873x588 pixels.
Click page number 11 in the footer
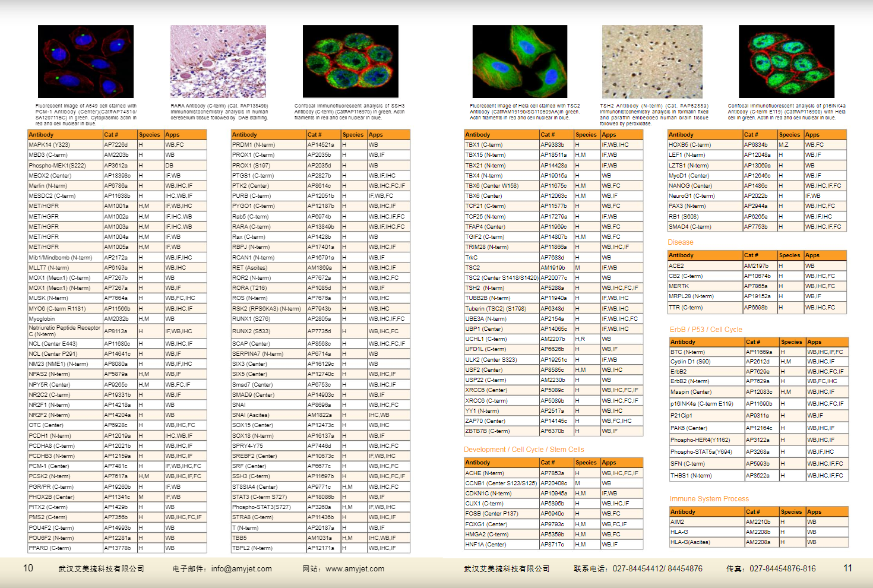pyautogui.click(x=847, y=568)
